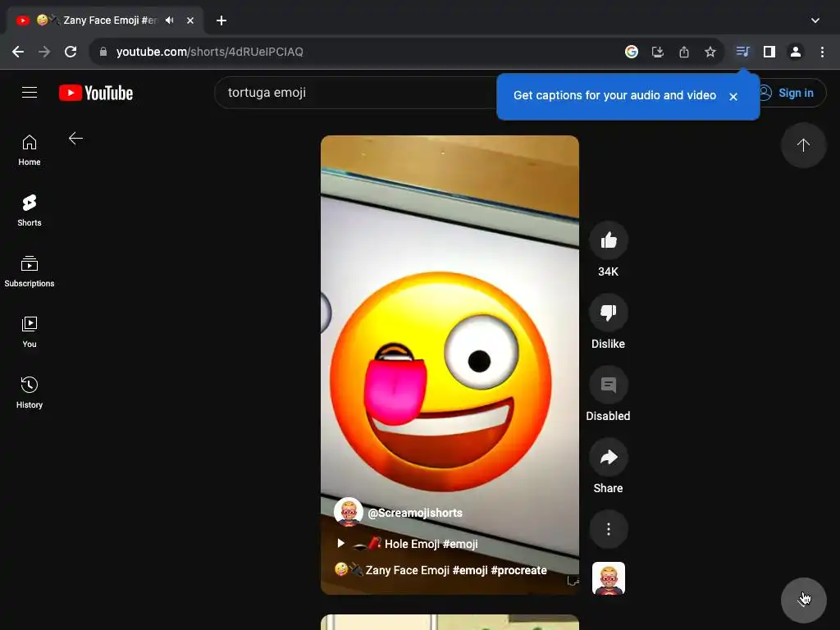
Task: Click the Google icon in address bar
Action: tap(632, 52)
